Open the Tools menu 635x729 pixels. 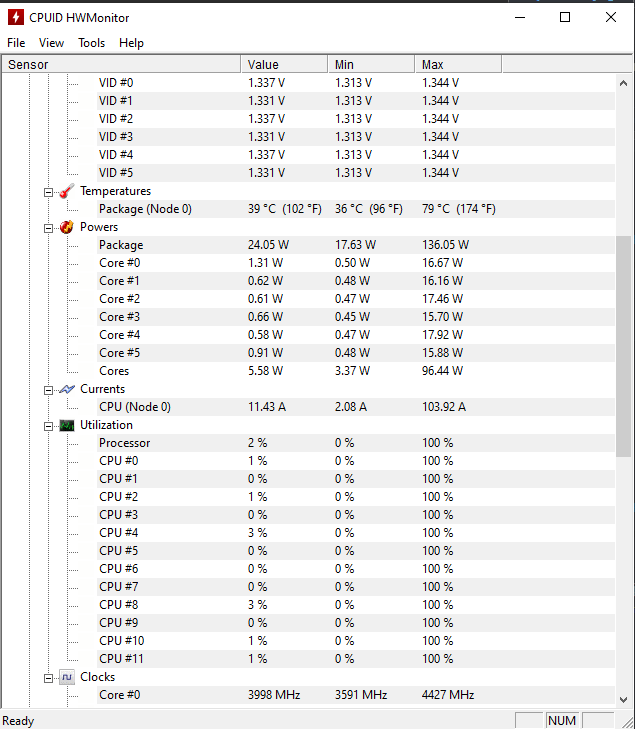92,43
